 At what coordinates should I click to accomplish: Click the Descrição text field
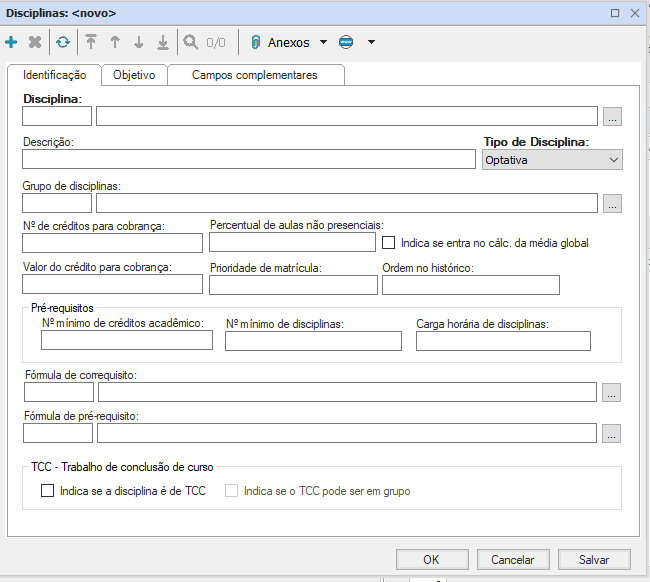(248, 160)
